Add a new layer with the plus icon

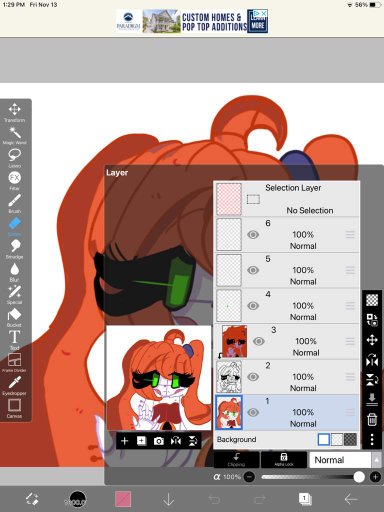pos(124,441)
